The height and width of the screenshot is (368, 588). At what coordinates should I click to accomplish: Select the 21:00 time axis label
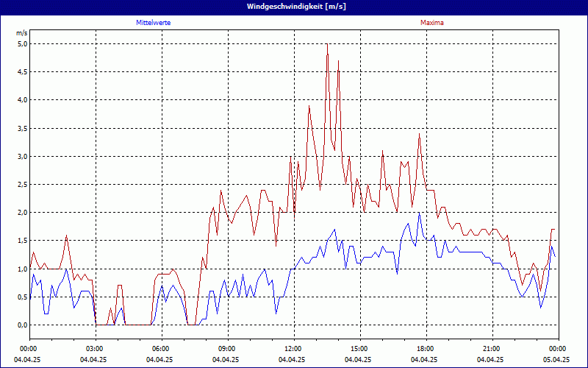coord(491,349)
